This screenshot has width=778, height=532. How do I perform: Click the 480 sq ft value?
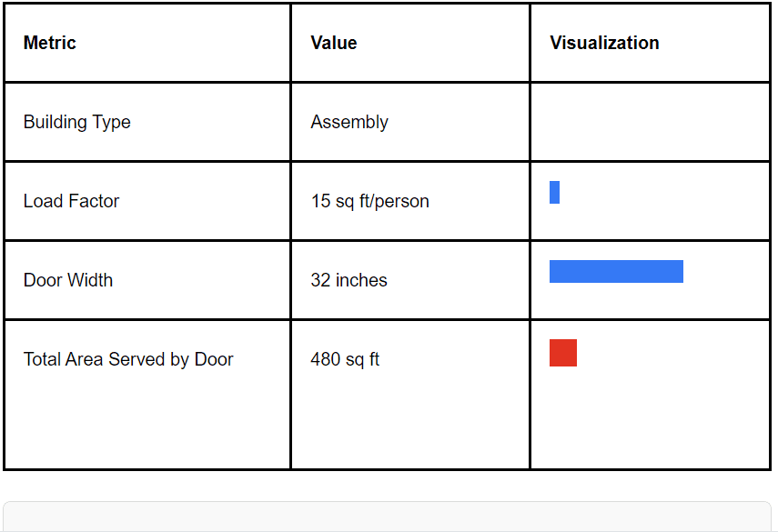345,359
